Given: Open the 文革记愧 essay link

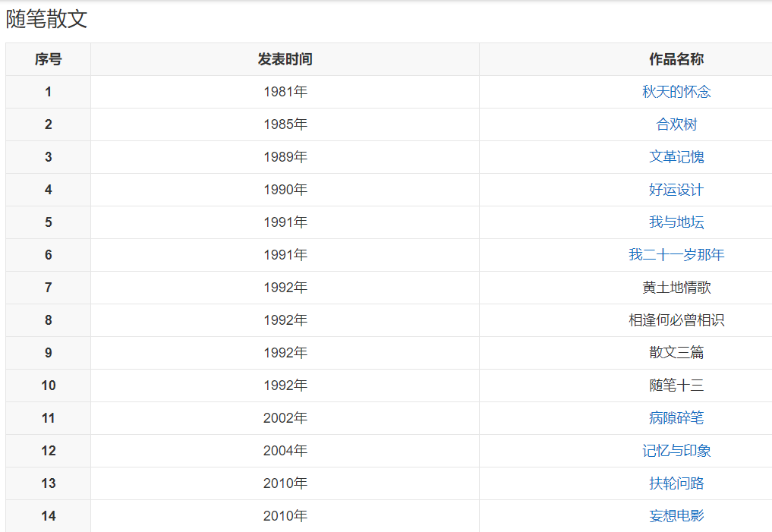Looking at the screenshot, I should tap(676, 157).
